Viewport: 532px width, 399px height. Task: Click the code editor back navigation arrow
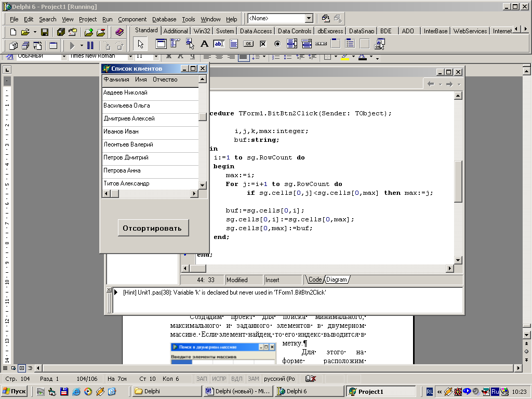[x=431, y=84]
